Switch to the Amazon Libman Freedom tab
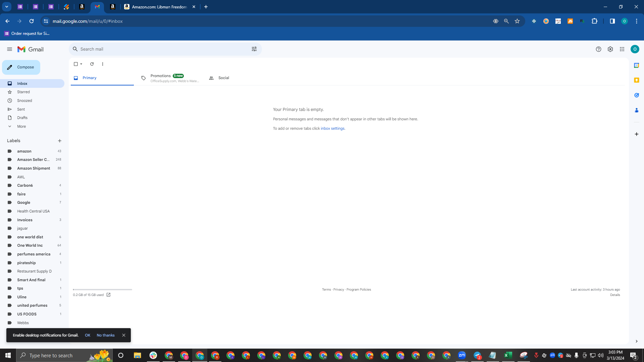The width and height of the screenshot is (644, 362). point(160,7)
